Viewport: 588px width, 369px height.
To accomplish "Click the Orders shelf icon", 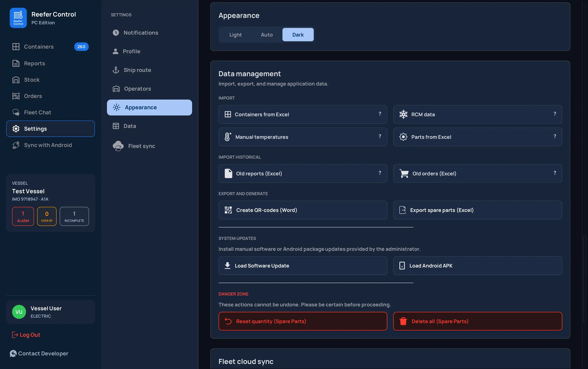I will [x=16, y=96].
